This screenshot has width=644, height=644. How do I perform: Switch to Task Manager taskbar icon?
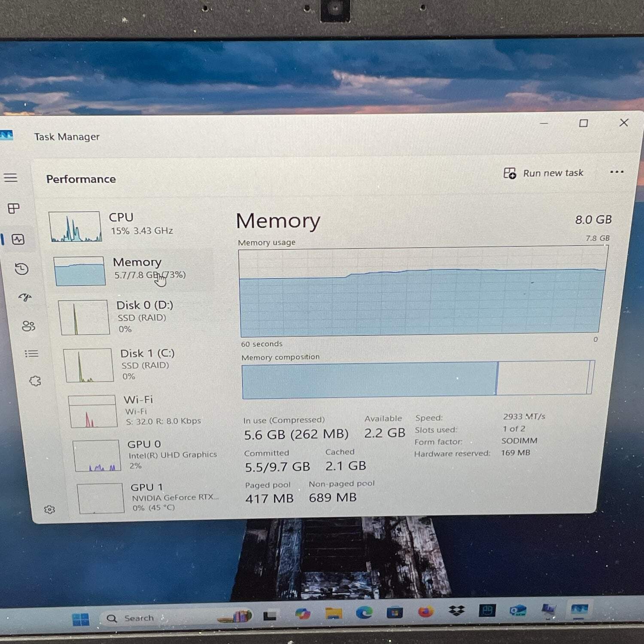pyautogui.click(x=579, y=609)
